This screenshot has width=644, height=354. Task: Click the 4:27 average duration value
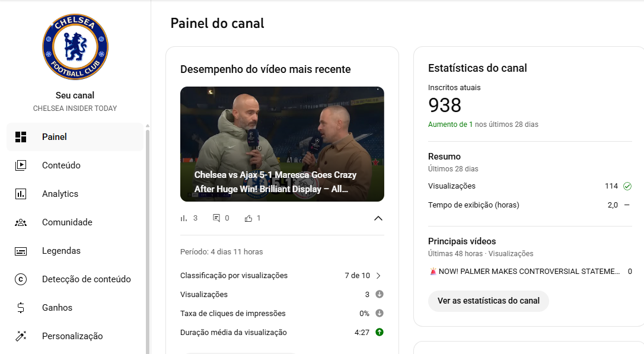tap(362, 332)
